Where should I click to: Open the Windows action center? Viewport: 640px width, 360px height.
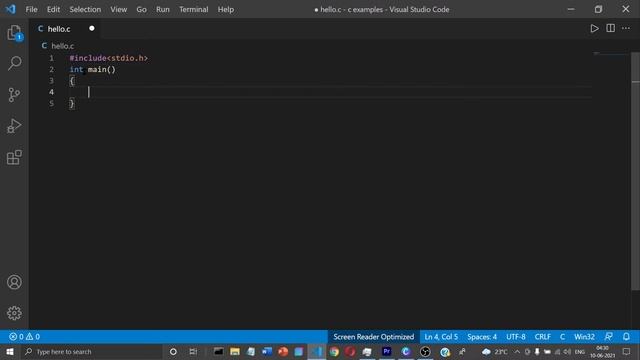[627, 351]
